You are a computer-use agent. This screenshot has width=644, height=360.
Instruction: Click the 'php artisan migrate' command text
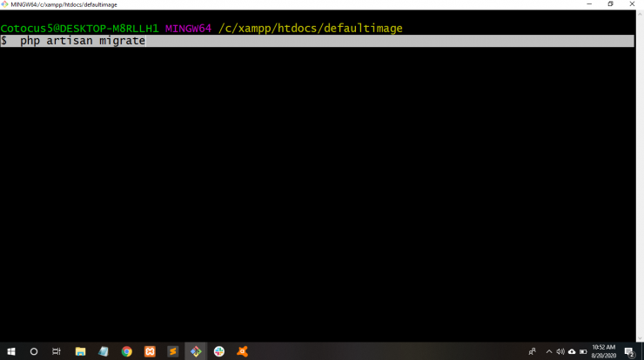click(x=83, y=41)
